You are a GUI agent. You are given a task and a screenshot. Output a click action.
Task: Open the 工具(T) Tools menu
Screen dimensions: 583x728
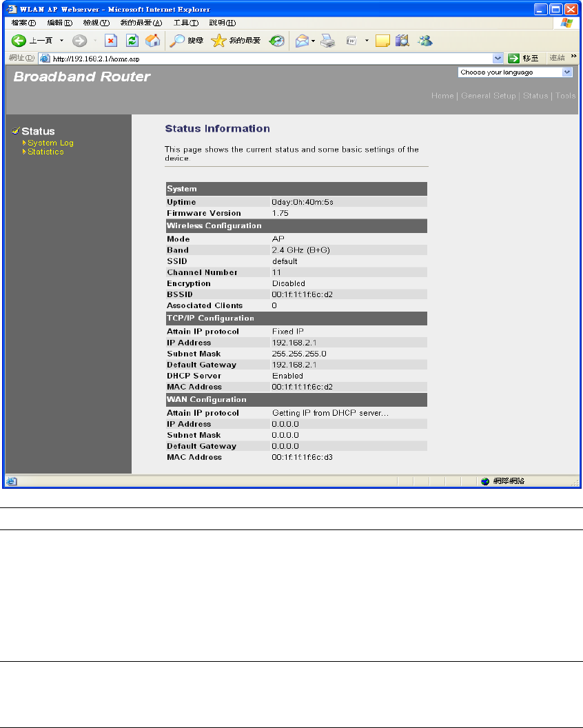pyautogui.click(x=185, y=23)
